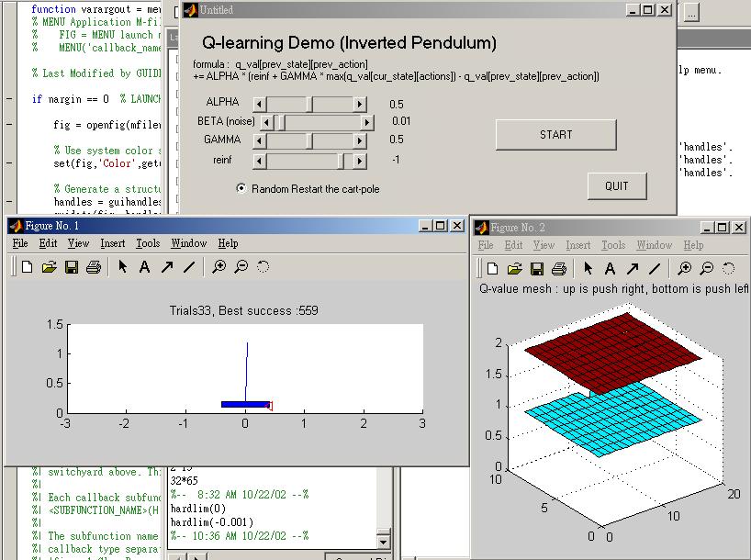The width and height of the screenshot is (751, 560).
Task: Enable Rotate 3D tool in Figure No. 2
Action: (729, 268)
